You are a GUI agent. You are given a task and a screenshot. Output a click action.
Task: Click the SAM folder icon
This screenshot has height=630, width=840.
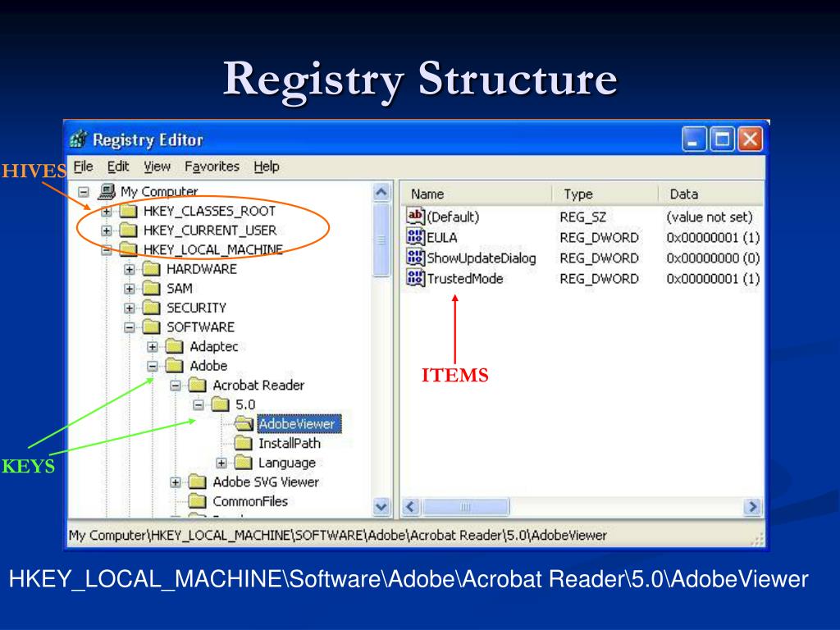(x=151, y=288)
